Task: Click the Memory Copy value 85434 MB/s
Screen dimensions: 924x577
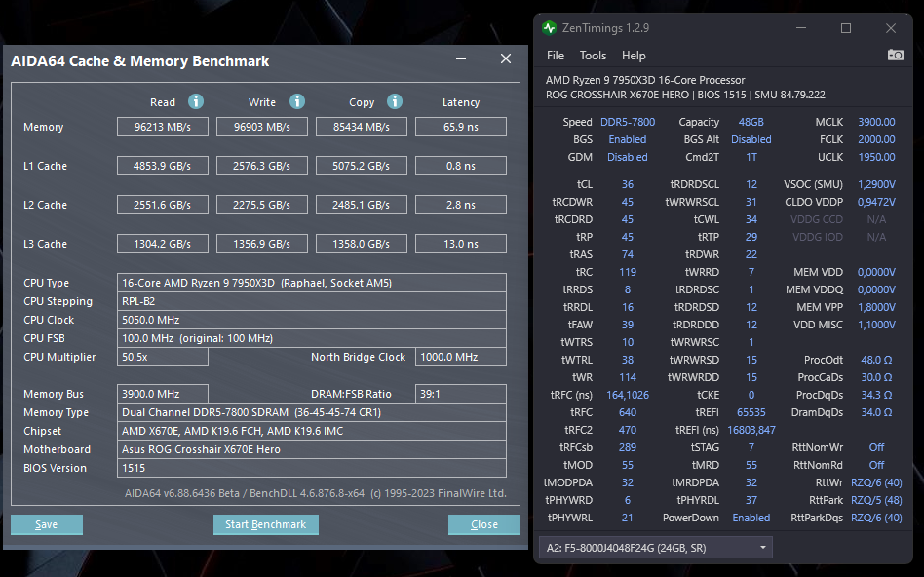Action: (362, 127)
